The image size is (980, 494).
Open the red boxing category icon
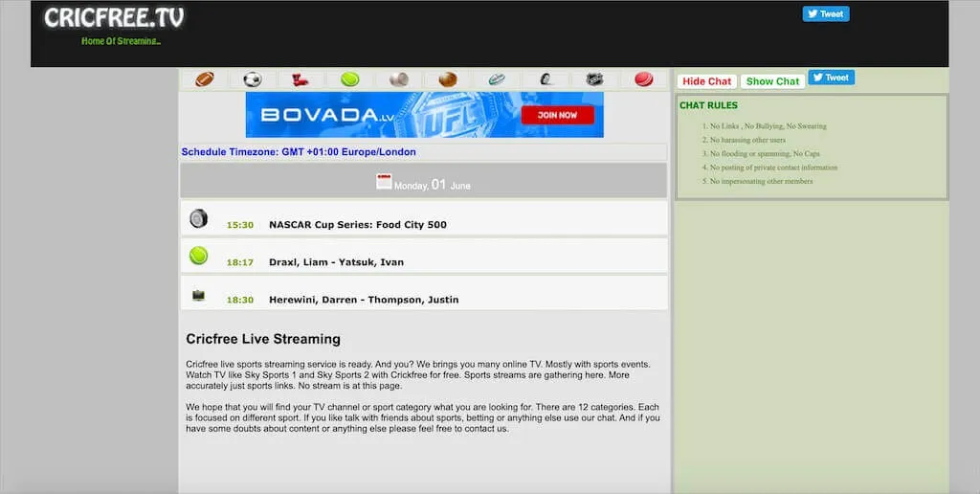click(x=301, y=79)
